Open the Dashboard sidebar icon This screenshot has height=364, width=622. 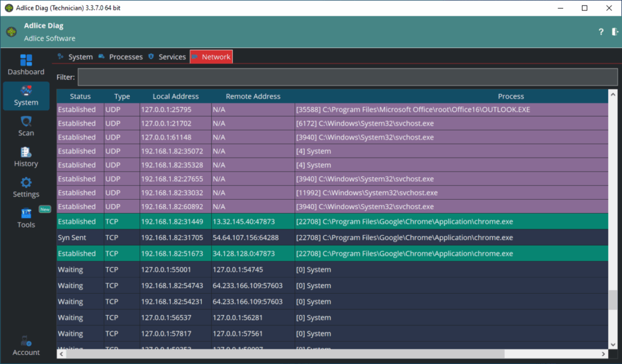point(26,61)
